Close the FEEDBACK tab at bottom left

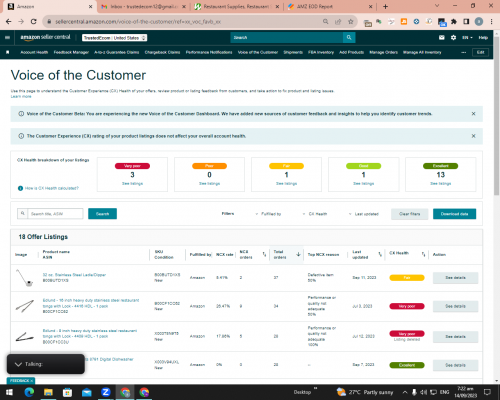32,381
